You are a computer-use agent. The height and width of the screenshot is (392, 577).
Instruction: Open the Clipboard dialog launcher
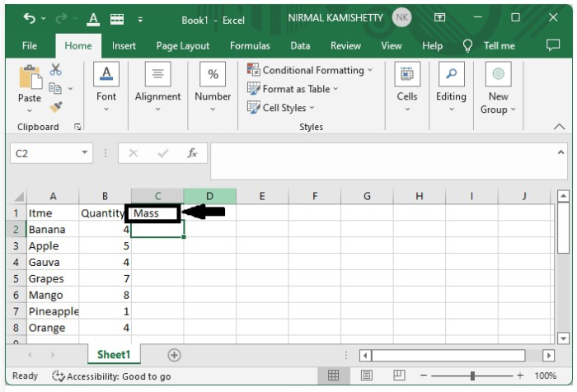tap(77, 127)
